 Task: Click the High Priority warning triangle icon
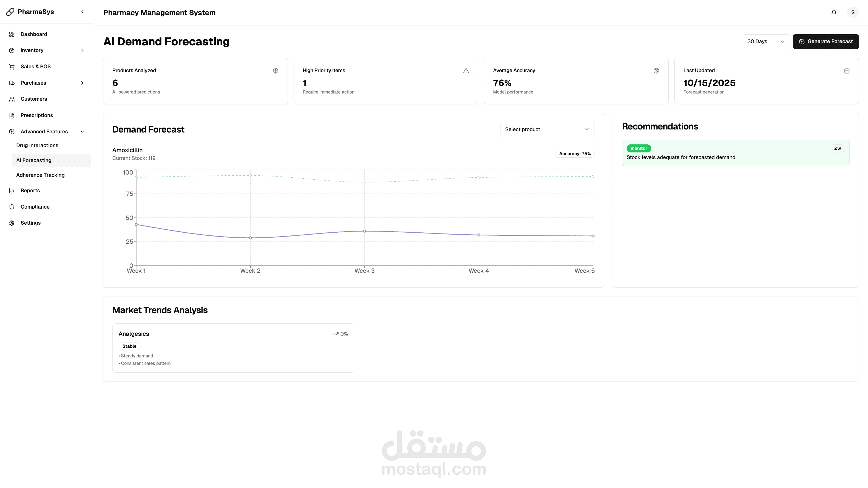(466, 71)
